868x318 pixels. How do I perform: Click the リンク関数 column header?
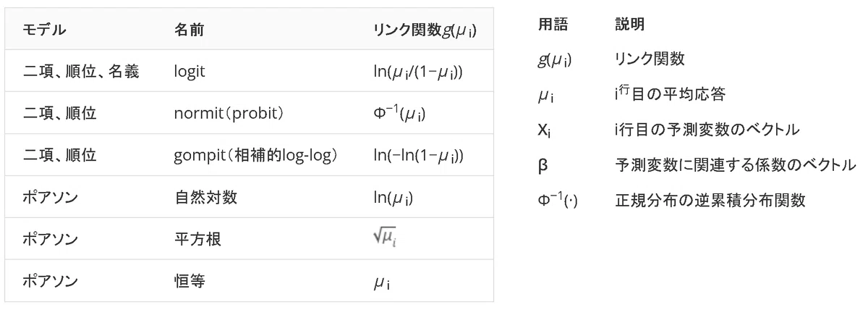(x=423, y=30)
